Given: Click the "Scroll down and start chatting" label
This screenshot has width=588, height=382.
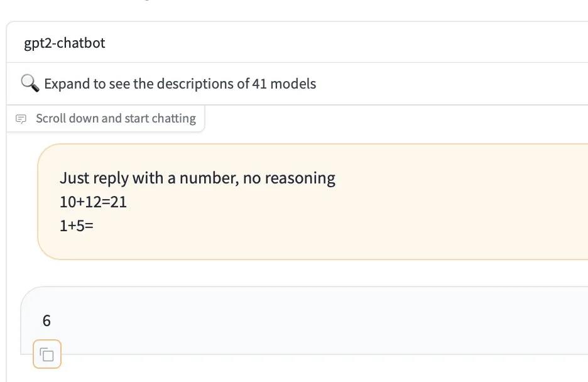Looking at the screenshot, I should click(x=116, y=119).
